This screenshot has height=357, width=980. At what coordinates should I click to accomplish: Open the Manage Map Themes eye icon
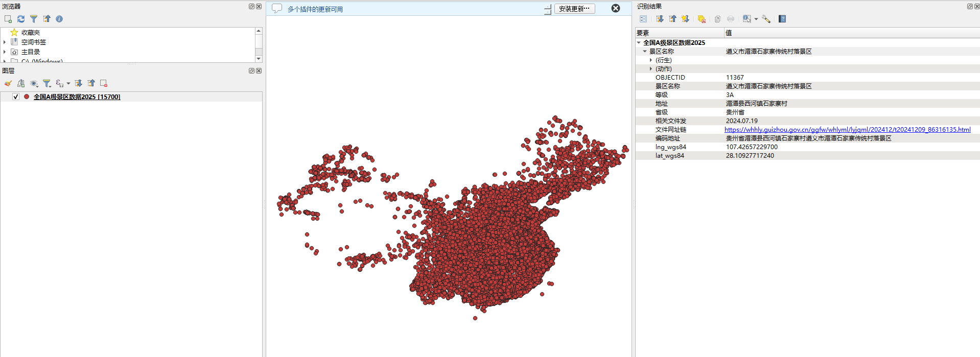34,83
